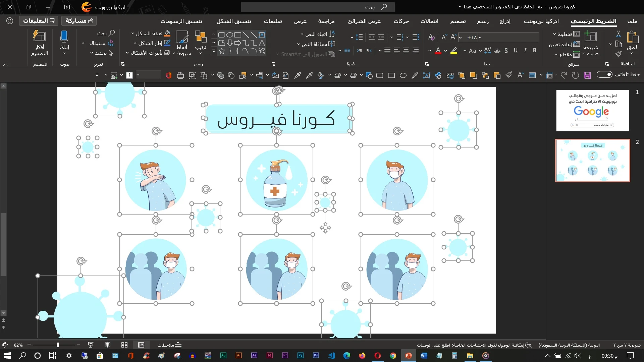Increase font size with large A icon
The image size is (644, 362).
[453, 37]
